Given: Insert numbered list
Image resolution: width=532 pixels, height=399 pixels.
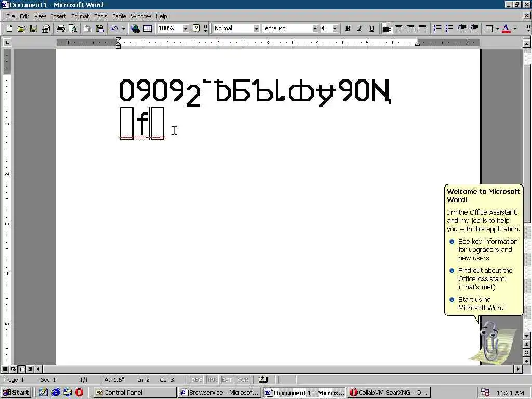Looking at the screenshot, I should coord(437,29).
